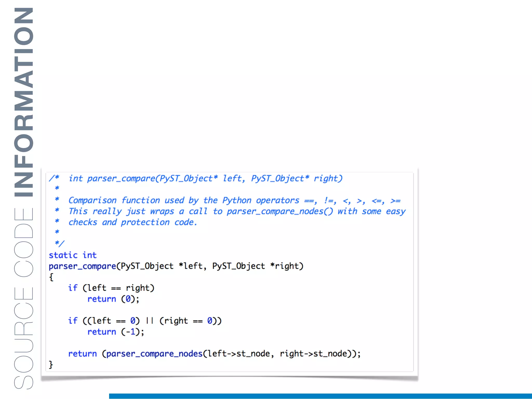Click the vertical SOURCE CODE title text
The image size is (532, 399).
(x=23, y=298)
